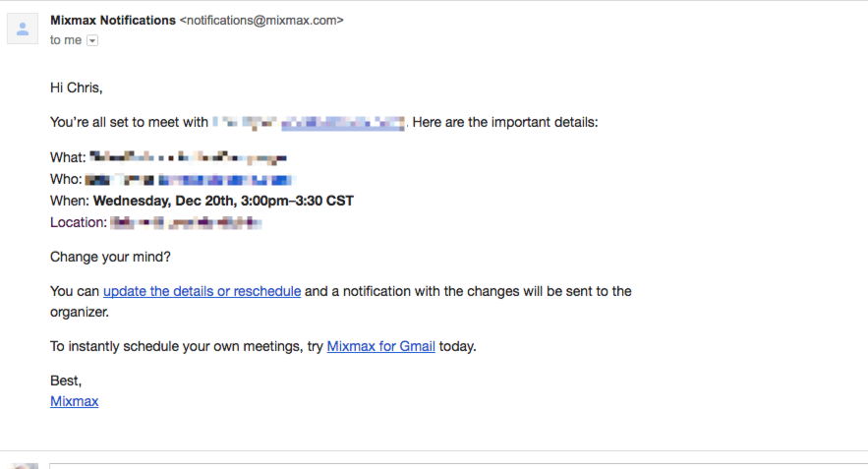This screenshot has width=868, height=469.
Task: Click the blurred meeting title after "What:"
Action: pyautogui.click(x=188, y=158)
